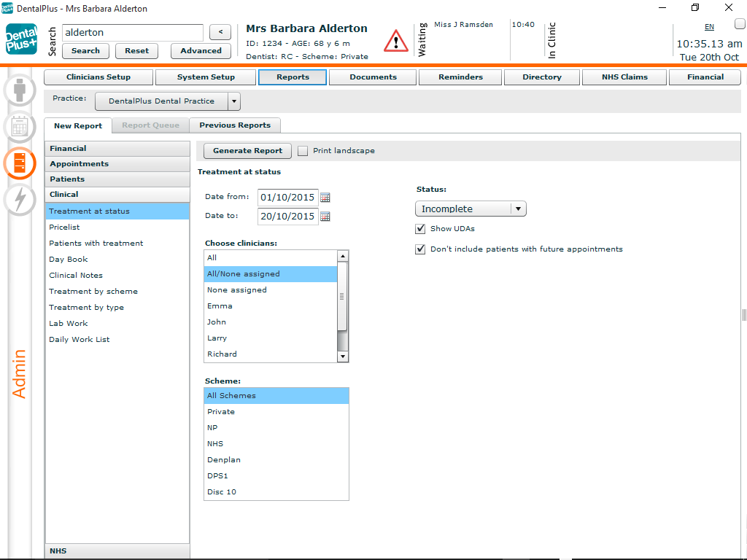The height and width of the screenshot is (560, 747).
Task: Click the lightning bolt sidebar icon
Action: [x=20, y=200]
